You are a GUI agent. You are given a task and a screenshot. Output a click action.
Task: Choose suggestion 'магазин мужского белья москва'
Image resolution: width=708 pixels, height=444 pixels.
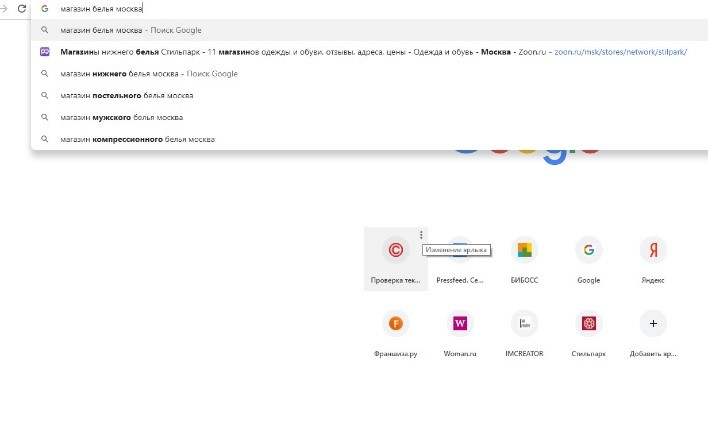[369, 117]
